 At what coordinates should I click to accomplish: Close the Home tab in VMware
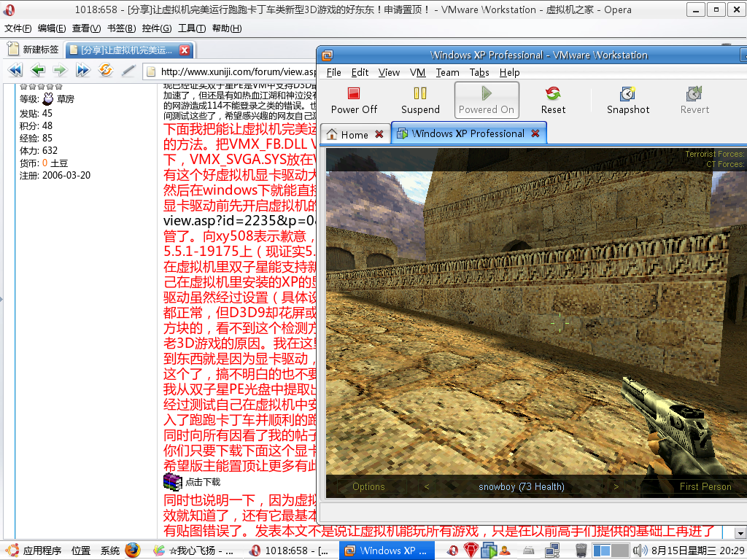379,134
